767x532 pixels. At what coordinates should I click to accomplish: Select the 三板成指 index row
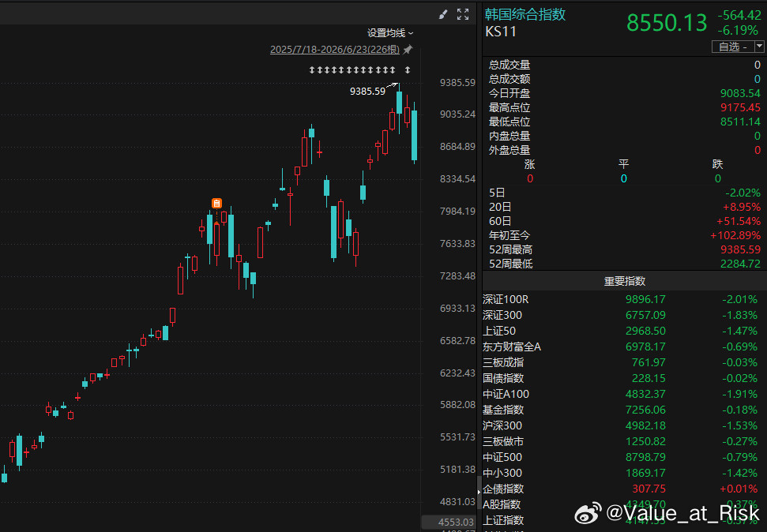point(625,362)
